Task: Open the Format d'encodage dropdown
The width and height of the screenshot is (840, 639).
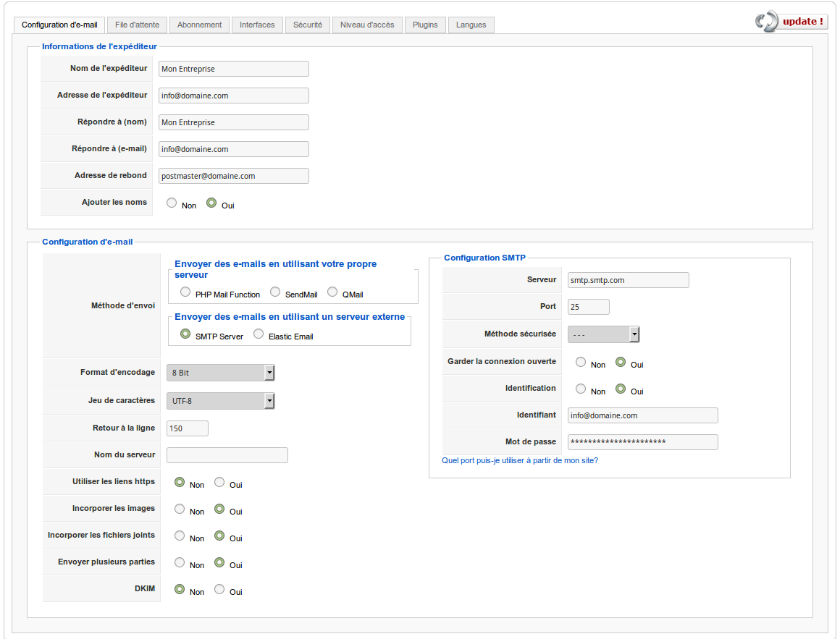Action: click(221, 373)
